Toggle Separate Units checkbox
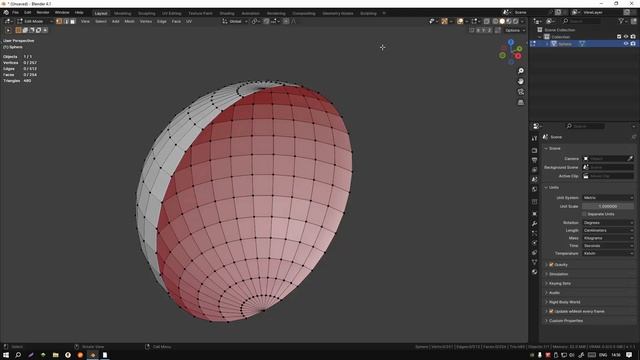Image resolution: width=640 pixels, height=360 pixels. coord(584,214)
